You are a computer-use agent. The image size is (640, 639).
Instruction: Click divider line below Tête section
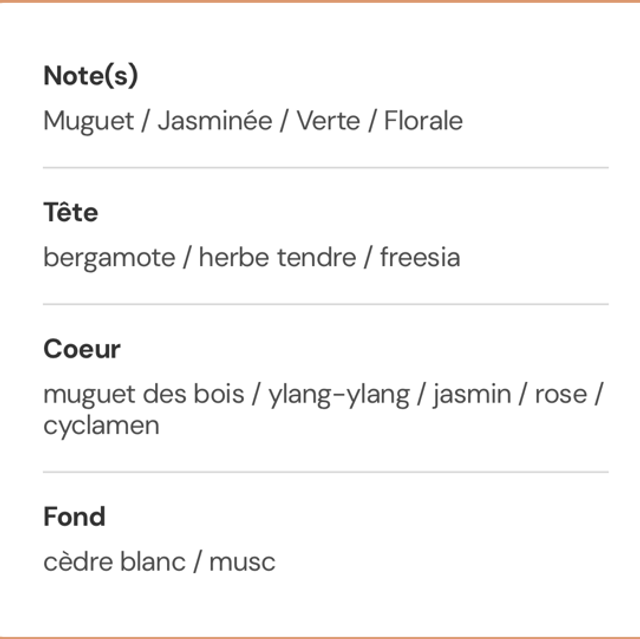(325, 304)
